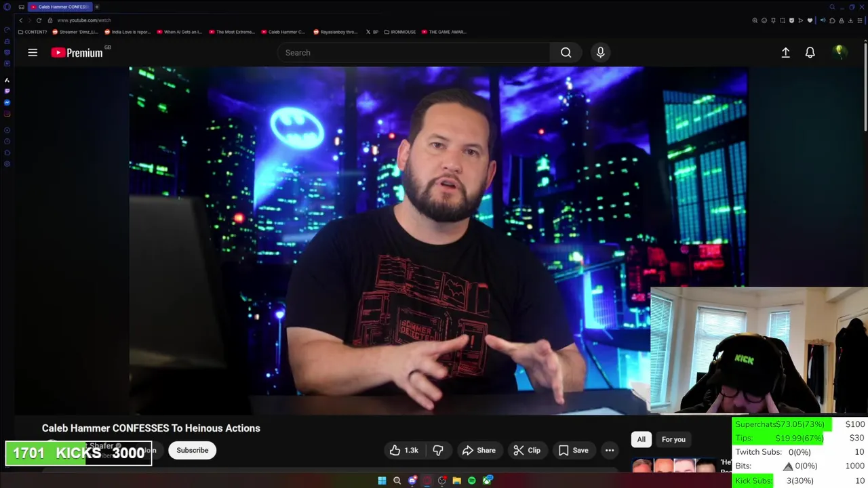868x488 pixels.
Task: Open the Xbox app from the taskbar
Action: pos(487,481)
